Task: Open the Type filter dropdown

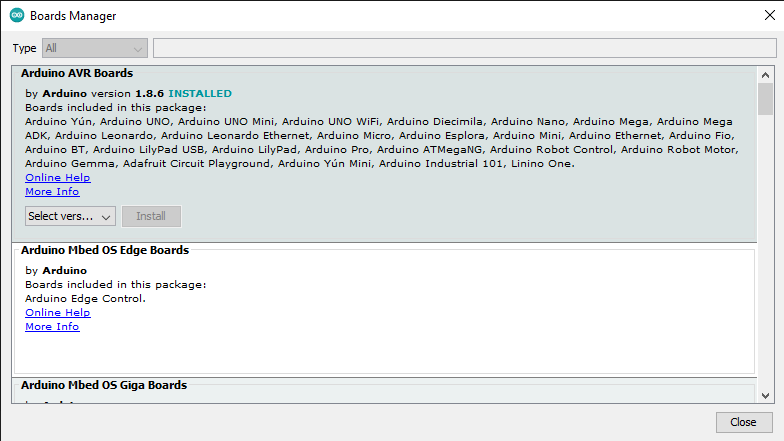Action: 94,48
